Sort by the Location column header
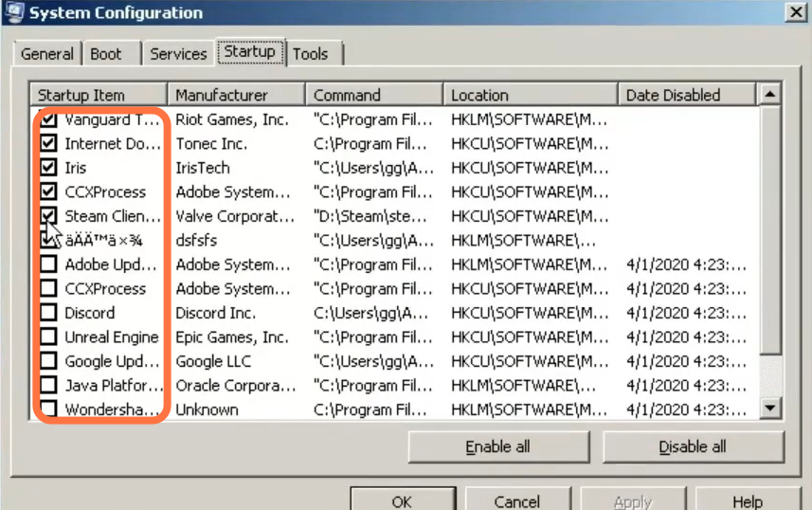 531,95
